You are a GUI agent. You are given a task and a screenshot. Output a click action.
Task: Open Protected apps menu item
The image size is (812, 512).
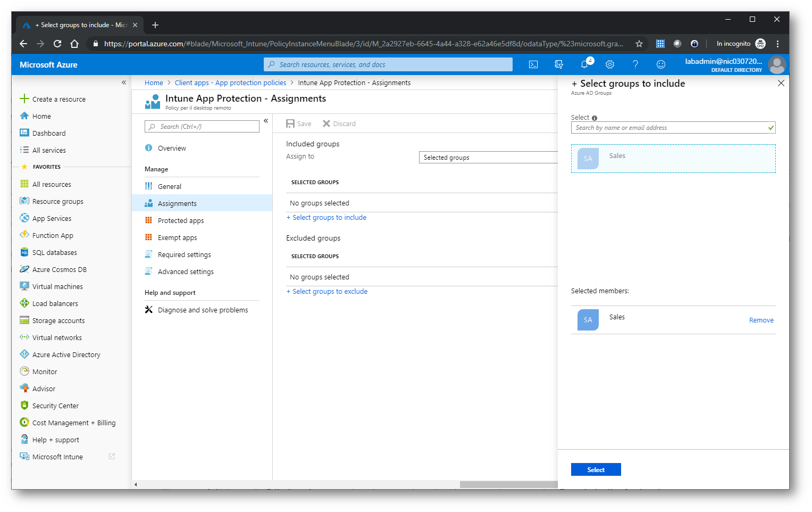(181, 220)
